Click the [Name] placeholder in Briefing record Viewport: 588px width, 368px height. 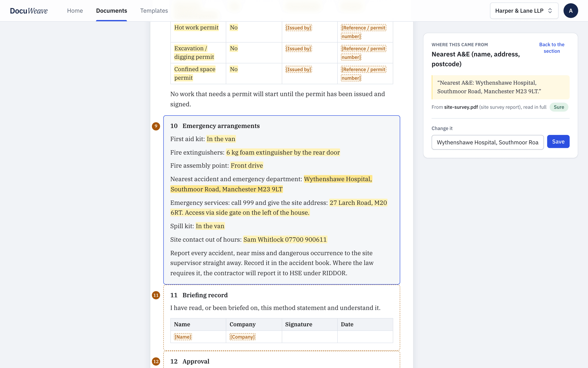[x=183, y=337]
